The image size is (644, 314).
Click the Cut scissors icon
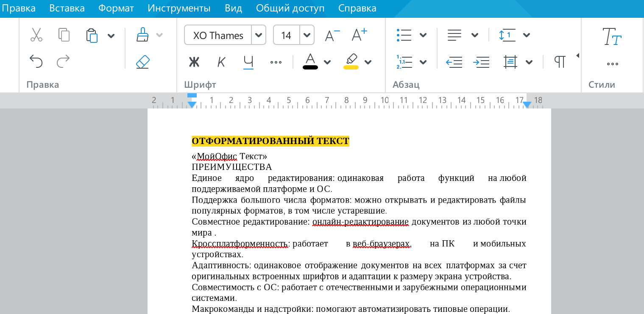point(36,35)
